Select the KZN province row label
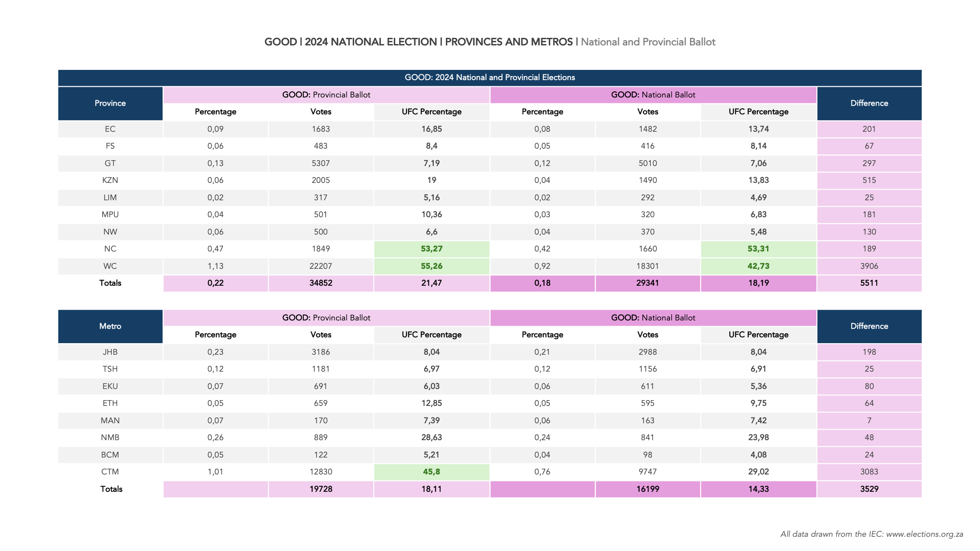 pos(110,180)
